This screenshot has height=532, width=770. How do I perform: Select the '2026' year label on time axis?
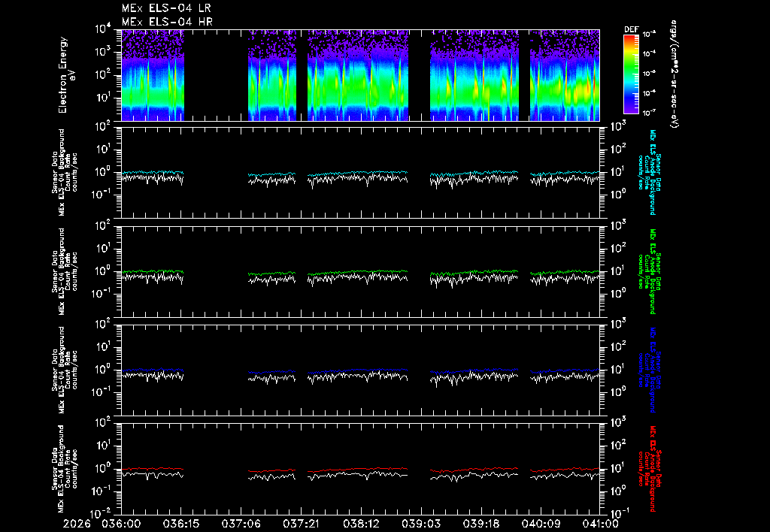[x=77, y=524]
